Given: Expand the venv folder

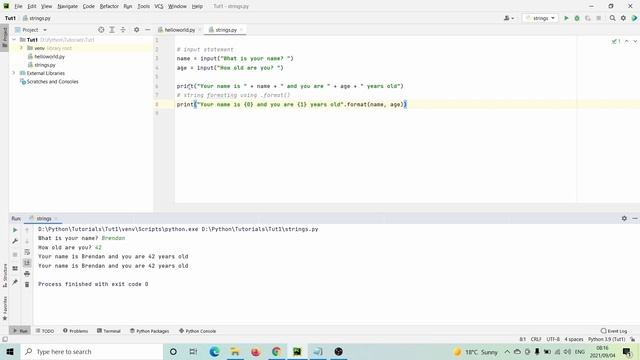Looking at the screenshot, I should pyautogui.click(x=21, y=48).
